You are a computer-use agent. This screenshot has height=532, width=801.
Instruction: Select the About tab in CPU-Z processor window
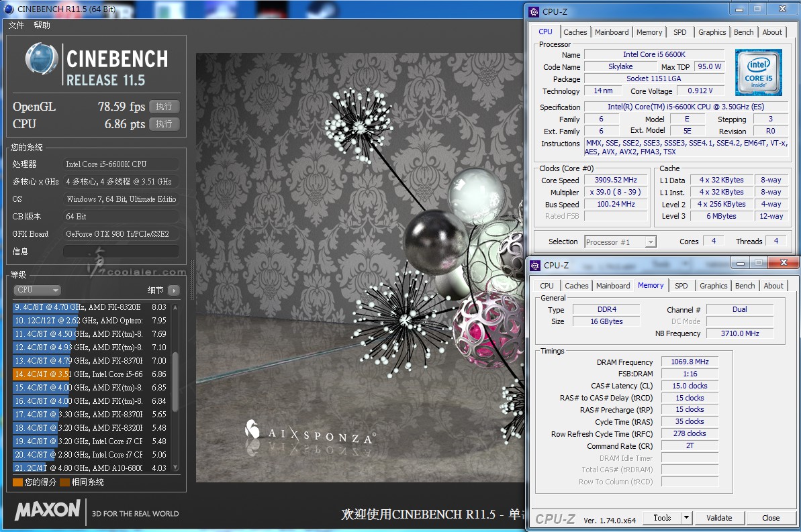(772, 32)
